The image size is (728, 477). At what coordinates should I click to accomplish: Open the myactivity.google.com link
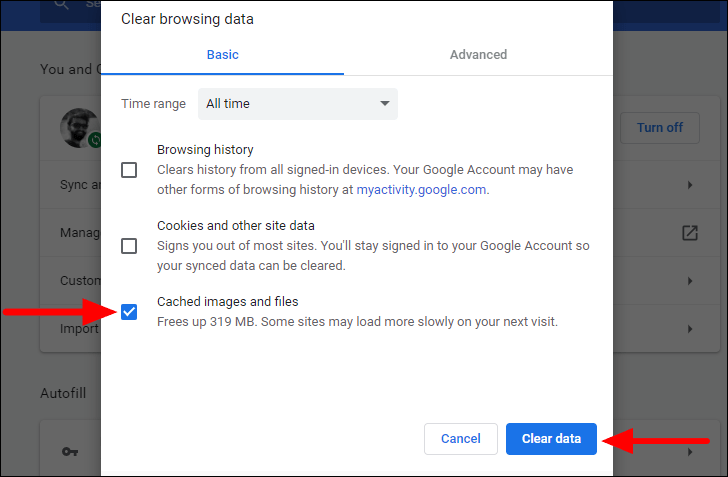(x=423, y=189)
